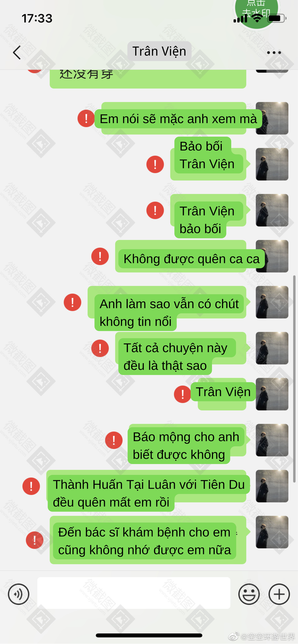This screenshot has width=298, height=644.
Task: Tap the error icon beside the single 'Trân Viện' message
Action: click(182, 394)
